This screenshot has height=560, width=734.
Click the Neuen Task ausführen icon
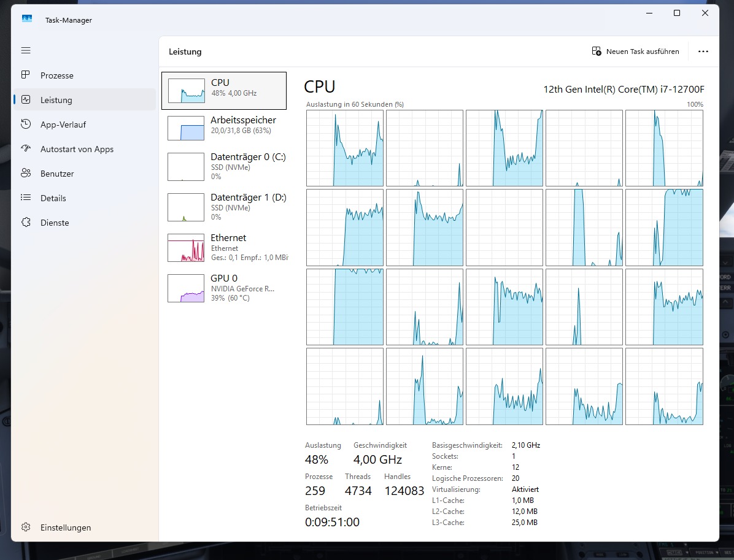point(597,51)
